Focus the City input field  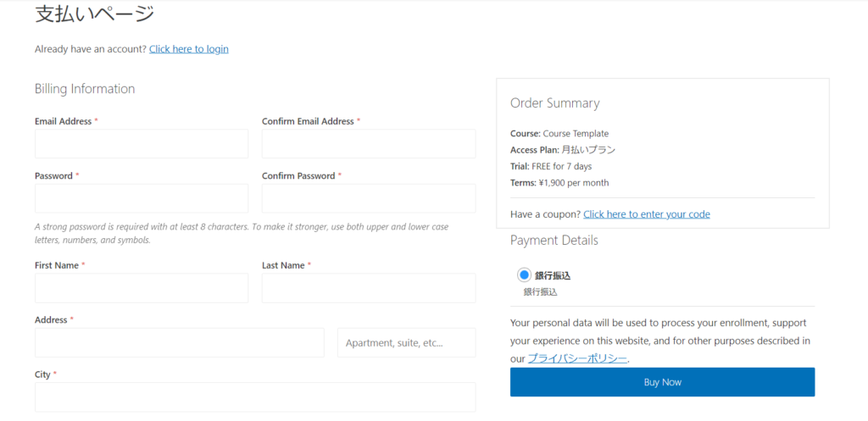point(255,397)
